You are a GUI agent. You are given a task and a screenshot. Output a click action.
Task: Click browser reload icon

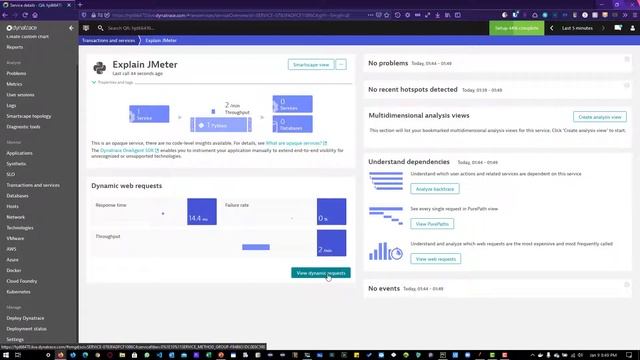[25, 15]
